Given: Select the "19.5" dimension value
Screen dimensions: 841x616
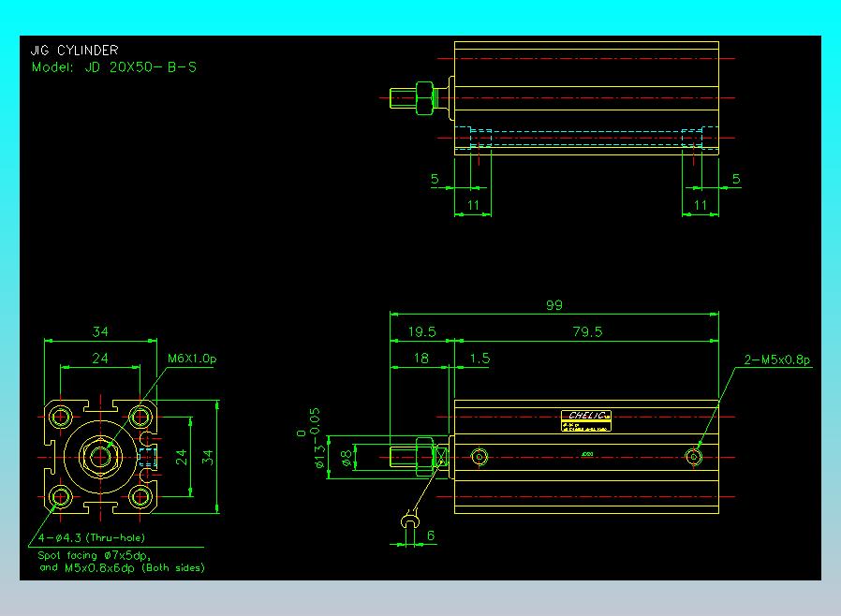Looking at the screenshot, I should coord(421,331).
